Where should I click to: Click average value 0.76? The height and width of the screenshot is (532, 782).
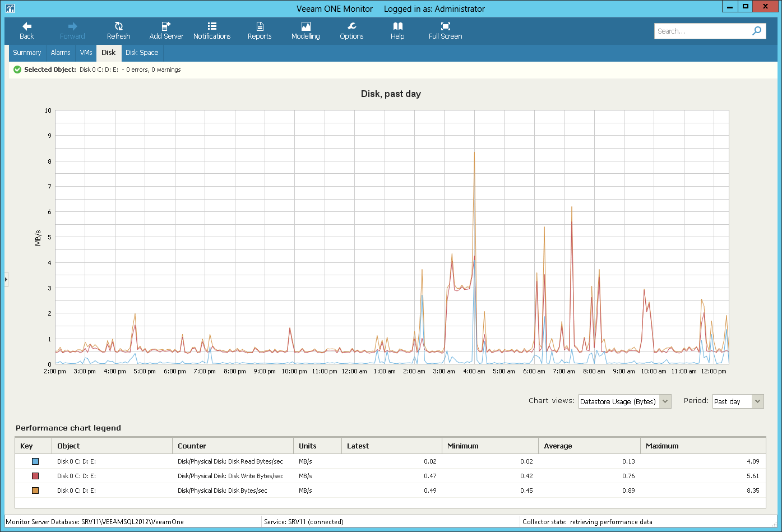click(x=628, y=476)
